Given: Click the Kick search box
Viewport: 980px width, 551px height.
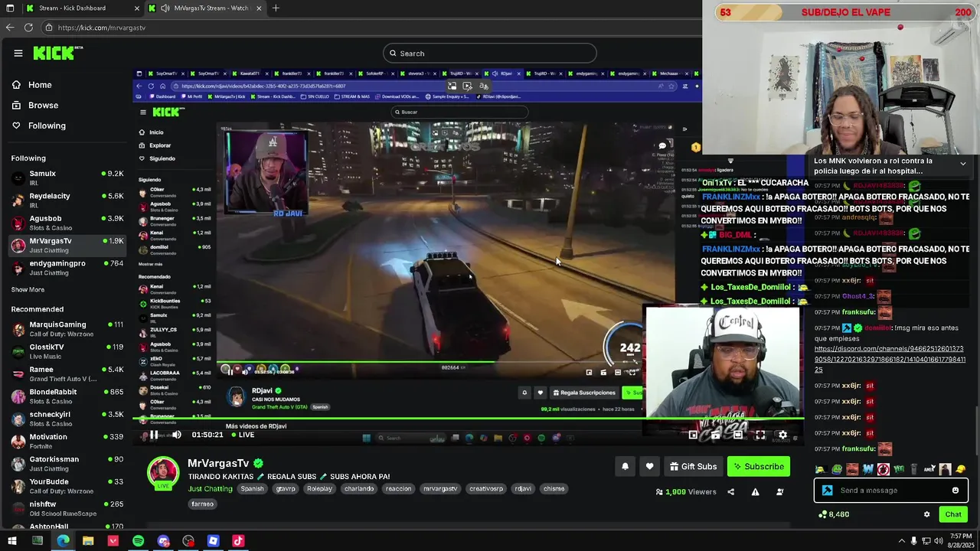Looking at the screenshot, I should (x=490, y=53).
